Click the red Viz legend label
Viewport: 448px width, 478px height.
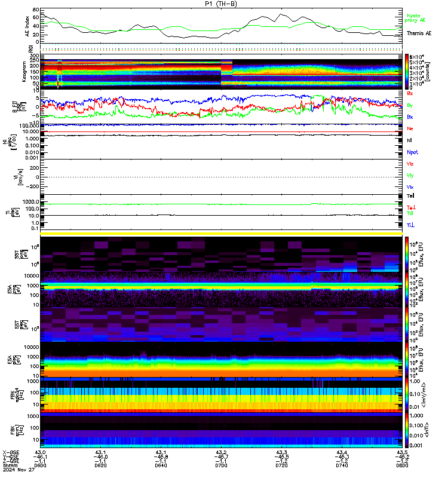[x=410, y=164]
